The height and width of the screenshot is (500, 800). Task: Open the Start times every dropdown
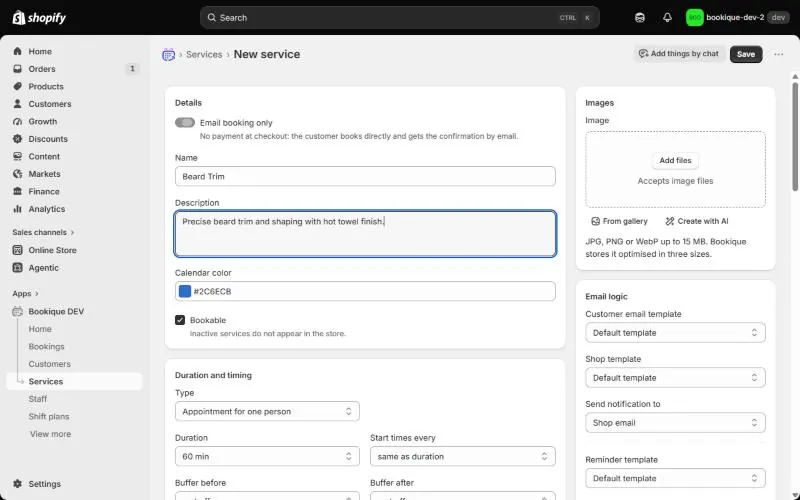(463, 456)
